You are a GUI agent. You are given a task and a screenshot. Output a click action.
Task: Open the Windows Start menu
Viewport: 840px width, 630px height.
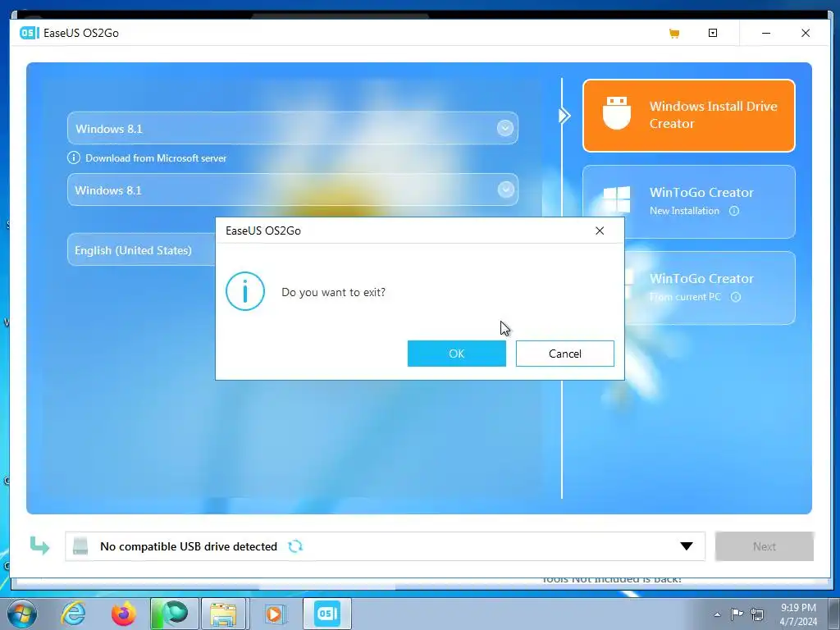pos(21,614)
